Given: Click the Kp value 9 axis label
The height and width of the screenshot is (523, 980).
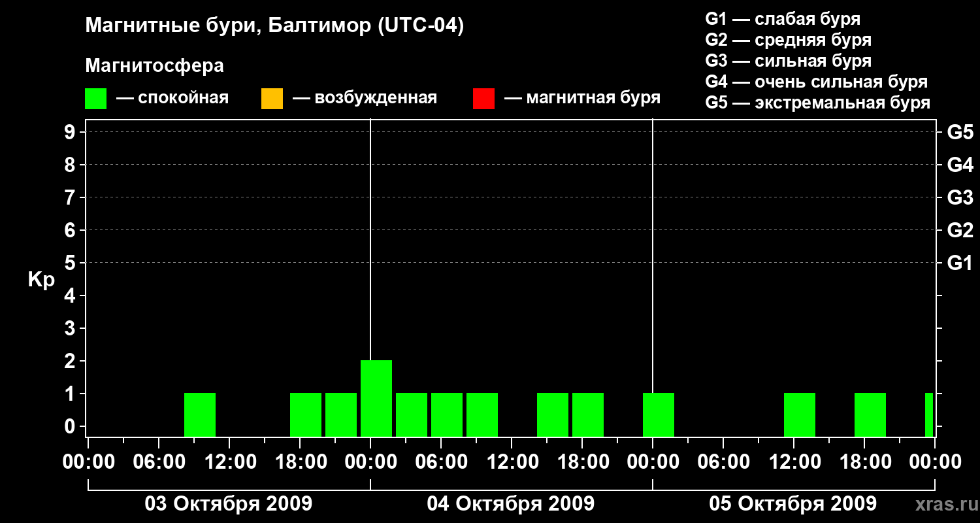Looking at the screenshot, I should click(71, 132).
